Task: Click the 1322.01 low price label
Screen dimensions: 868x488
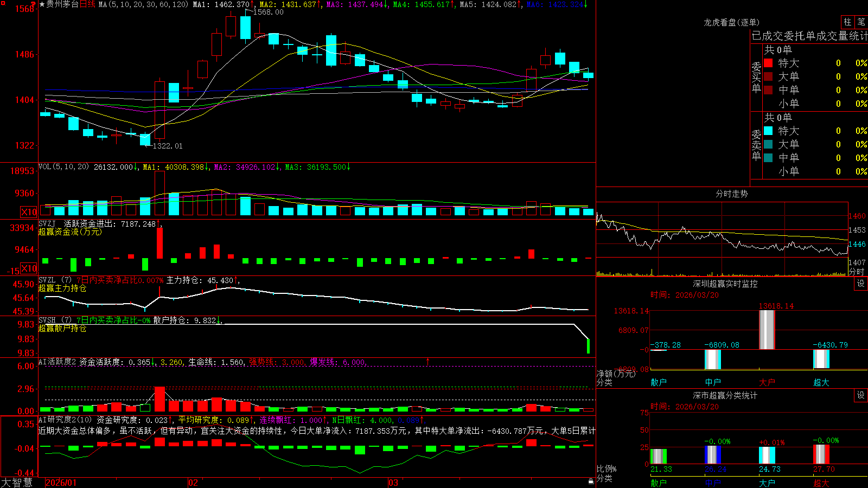Action: click(168, 146)
